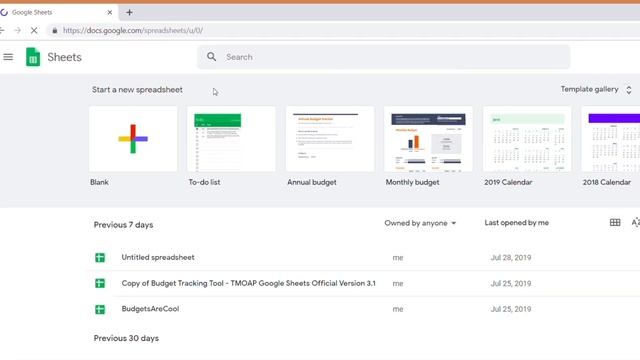Stop loading the page with X button
The width and height of the screenshot is (640, 360).
(34, 30)
